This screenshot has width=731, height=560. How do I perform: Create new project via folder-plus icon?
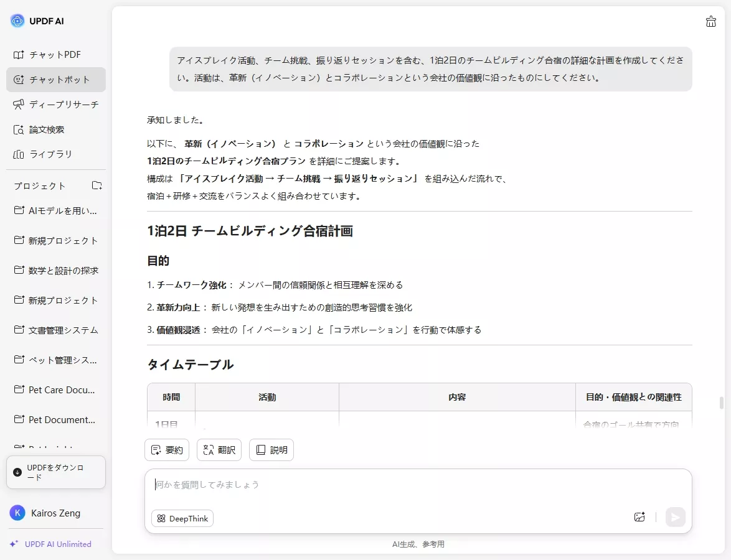click(97, 185)
